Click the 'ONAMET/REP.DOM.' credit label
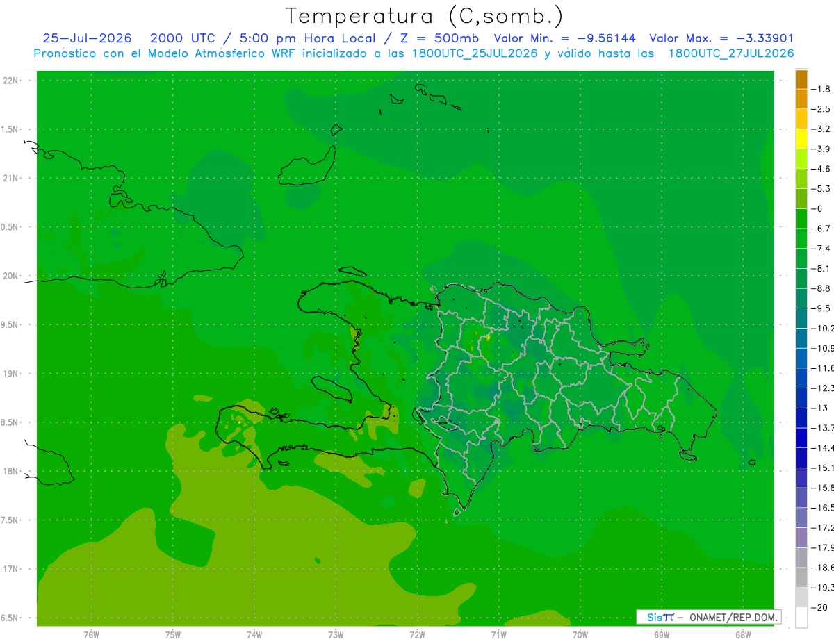This screenshot has height=644, width=834. (733, 617)
